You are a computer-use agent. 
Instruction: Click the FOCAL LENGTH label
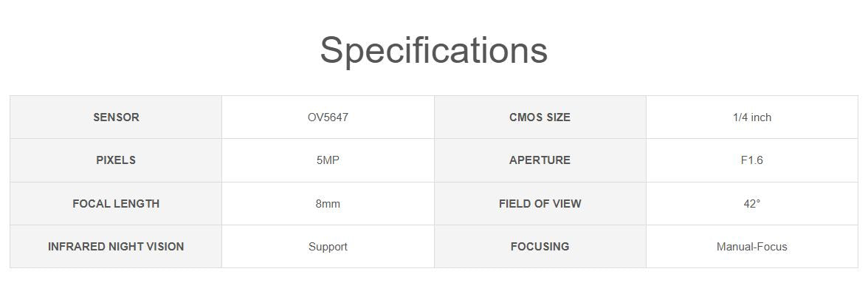(116, 204)
